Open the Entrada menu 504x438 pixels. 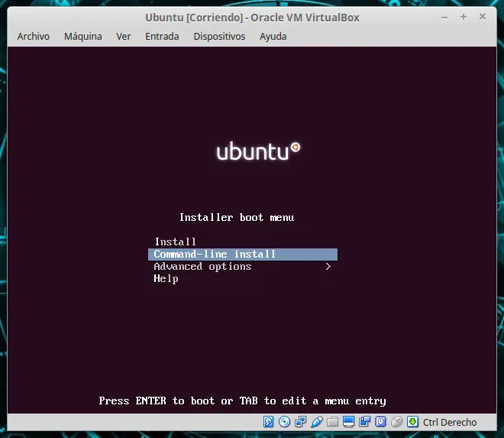coord(162,37)
